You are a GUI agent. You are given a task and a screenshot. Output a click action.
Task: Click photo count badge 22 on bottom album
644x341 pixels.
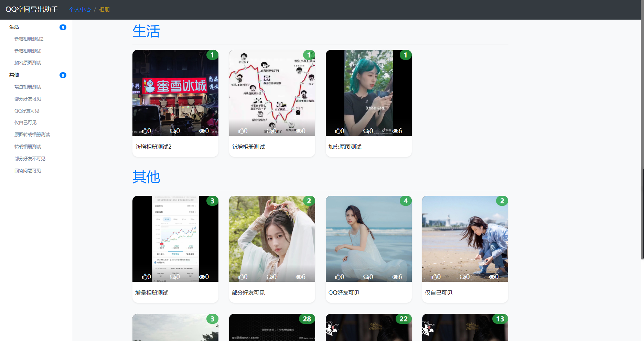tap(404, 319)
